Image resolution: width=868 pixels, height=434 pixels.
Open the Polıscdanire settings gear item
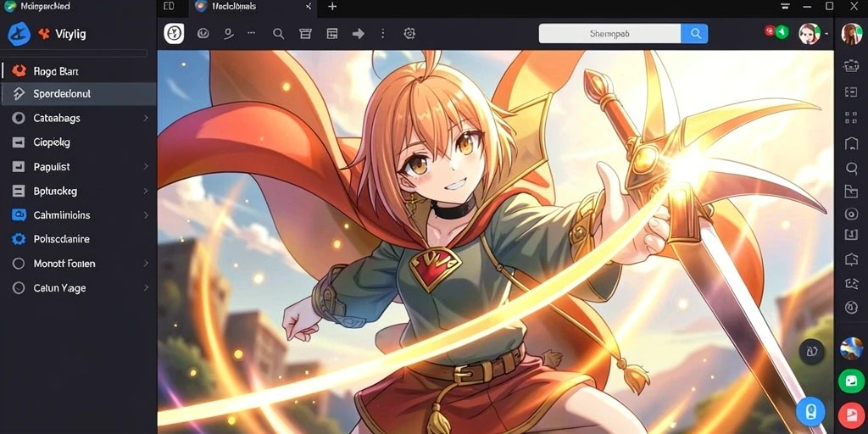pos(79,239)
